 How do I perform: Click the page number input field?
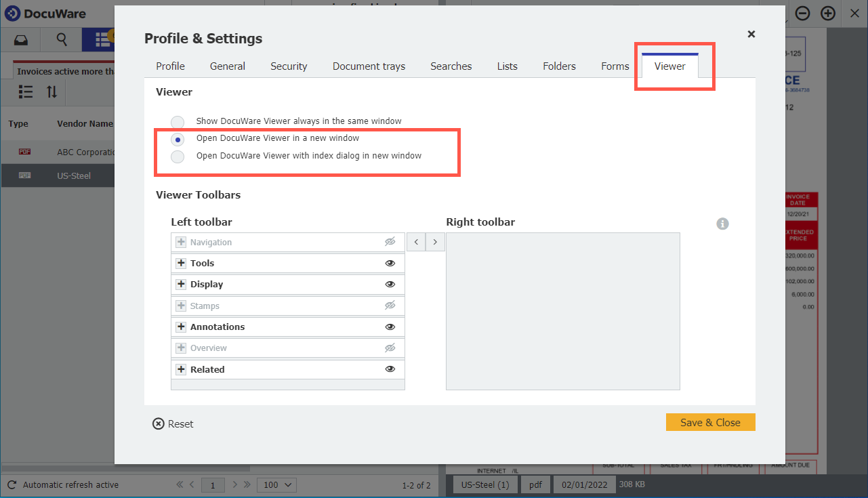[213, 484]
